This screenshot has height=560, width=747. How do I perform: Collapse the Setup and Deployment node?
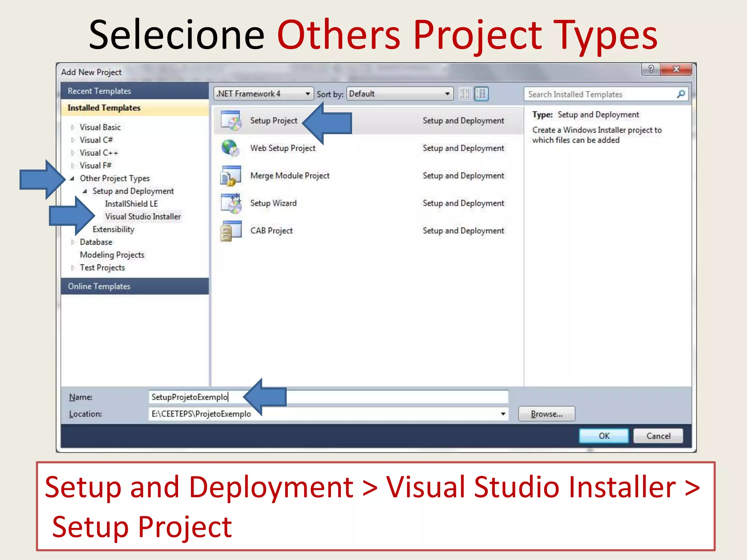tap(85, 191)
